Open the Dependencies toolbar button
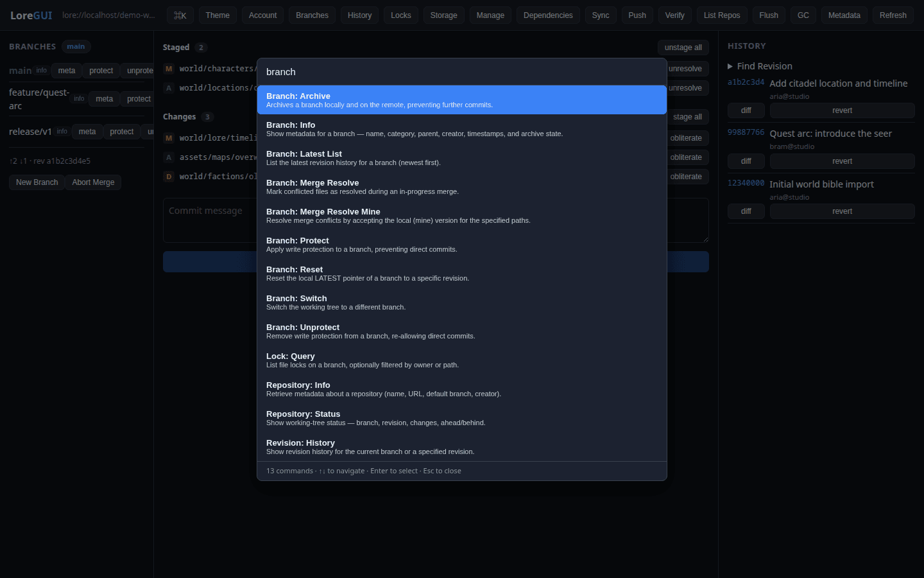Image resolution: width=924 pixels, height=578 pixels. [548, 15]
